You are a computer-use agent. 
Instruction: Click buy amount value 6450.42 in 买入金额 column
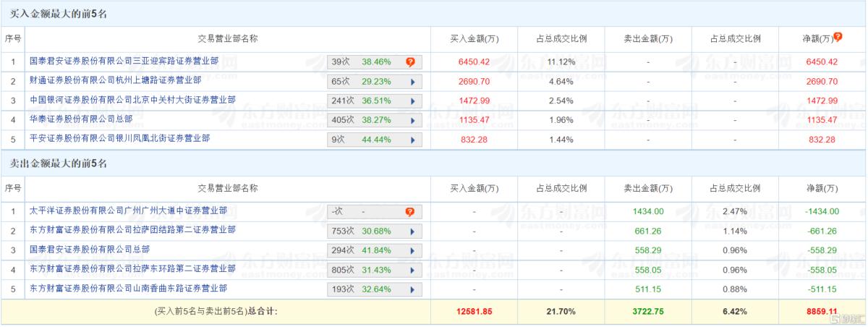474,62
